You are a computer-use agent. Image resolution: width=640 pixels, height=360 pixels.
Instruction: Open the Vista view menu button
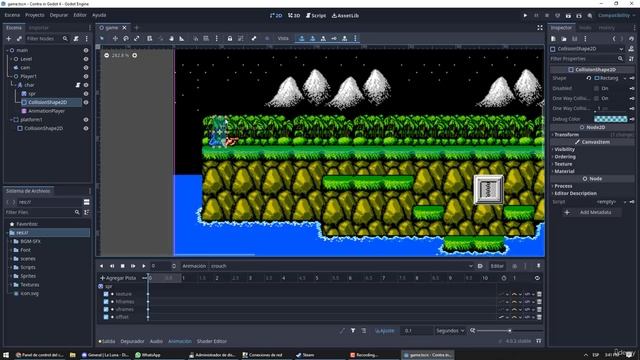pos(283,38)
